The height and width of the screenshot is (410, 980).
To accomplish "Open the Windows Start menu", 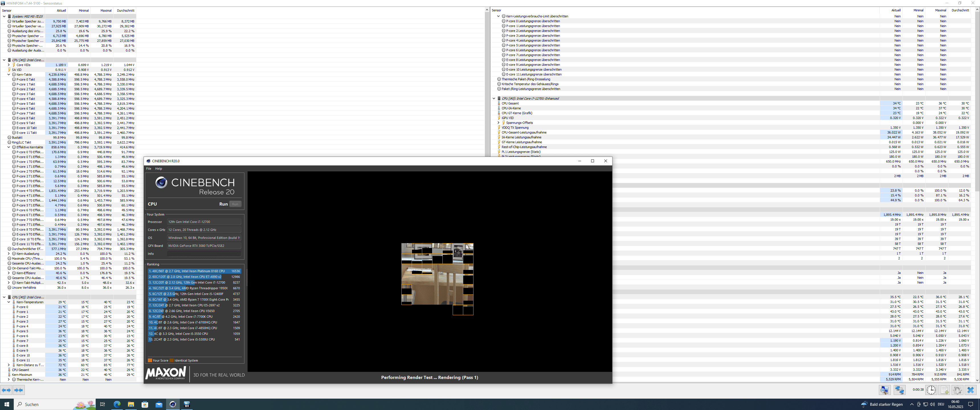I will coord(7,404).
